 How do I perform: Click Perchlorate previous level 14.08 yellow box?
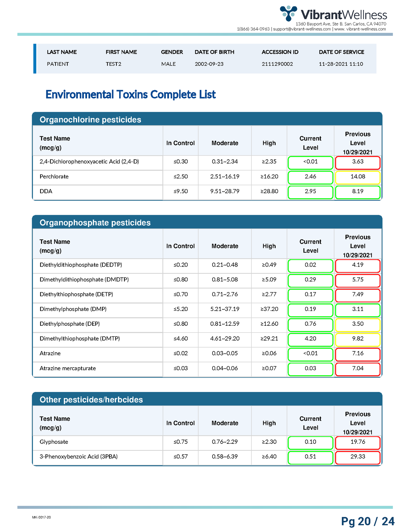coord(358,178)
